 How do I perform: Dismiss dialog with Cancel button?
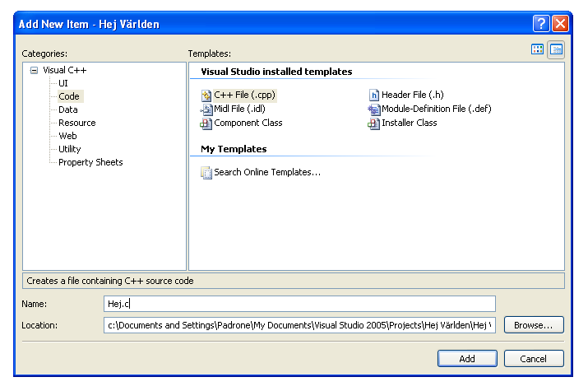tap(534, 359)
